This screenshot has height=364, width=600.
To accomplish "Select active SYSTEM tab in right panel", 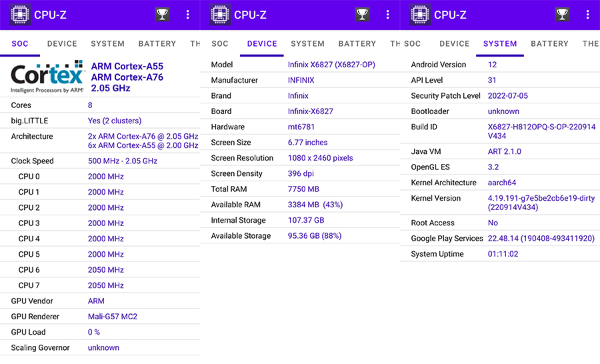I will 500,43.
